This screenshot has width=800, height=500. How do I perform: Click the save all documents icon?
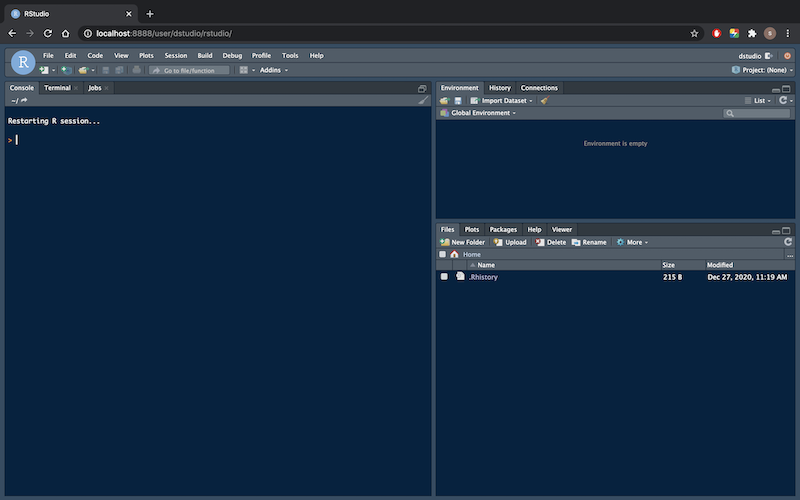119,70
